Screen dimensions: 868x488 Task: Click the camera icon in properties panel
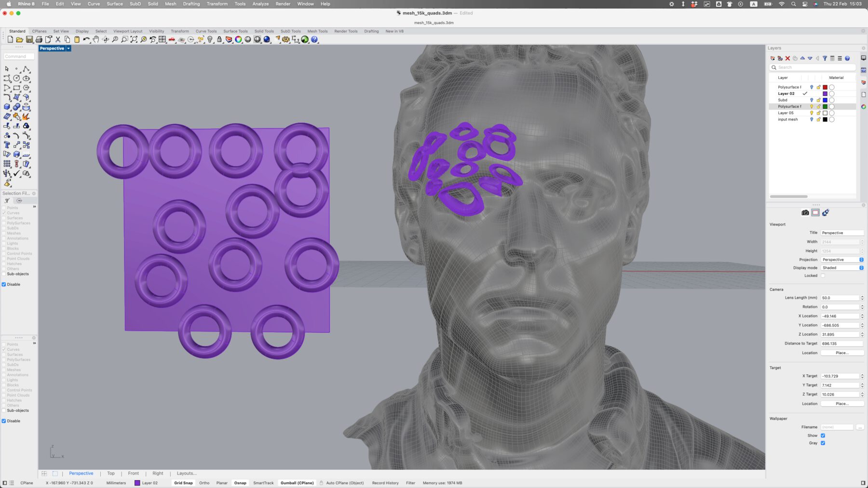(805, 212)
